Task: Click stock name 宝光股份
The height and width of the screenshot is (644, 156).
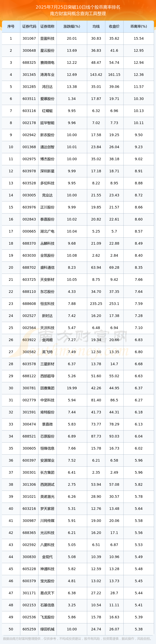Action: 47,581
